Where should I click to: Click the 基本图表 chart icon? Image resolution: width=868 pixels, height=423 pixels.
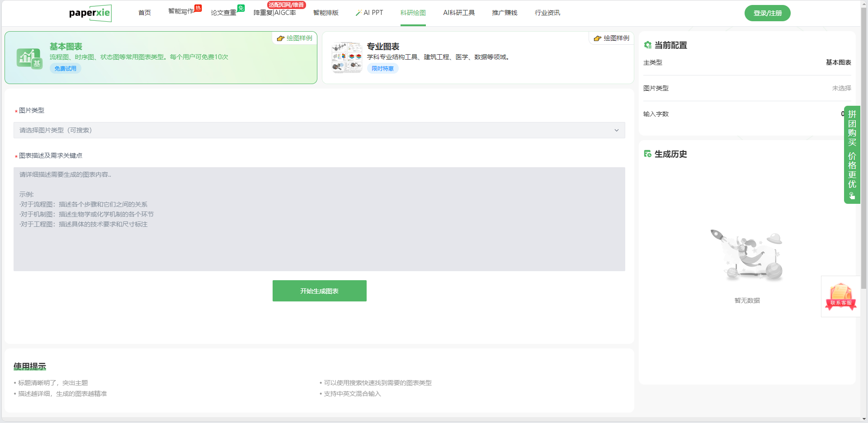(29, 58)
